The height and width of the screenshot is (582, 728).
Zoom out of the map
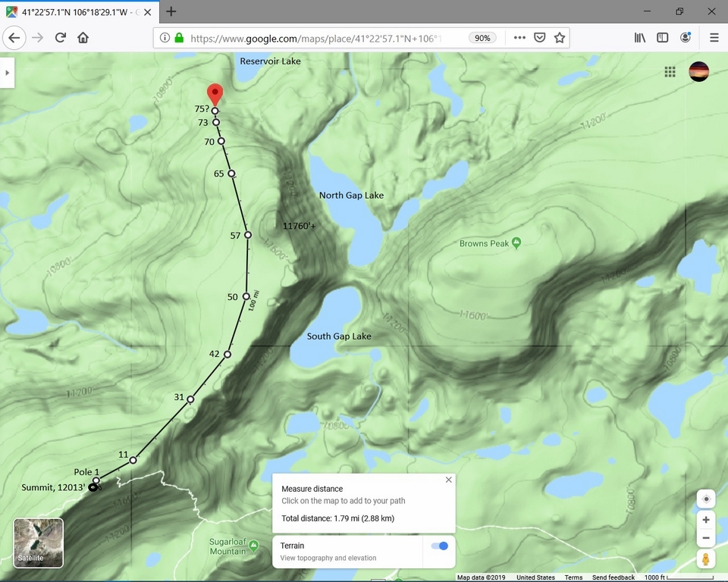pos(706,538)
